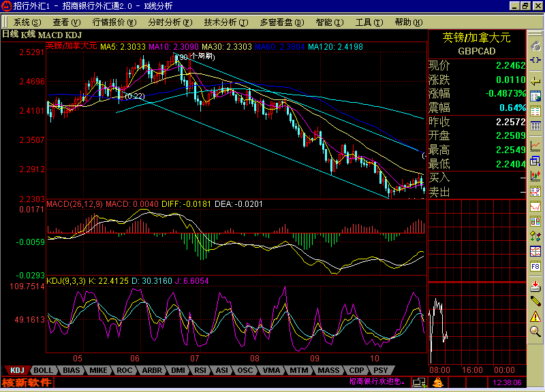Click the 涨幅 value -0.4873%

(x=505, y=94)
